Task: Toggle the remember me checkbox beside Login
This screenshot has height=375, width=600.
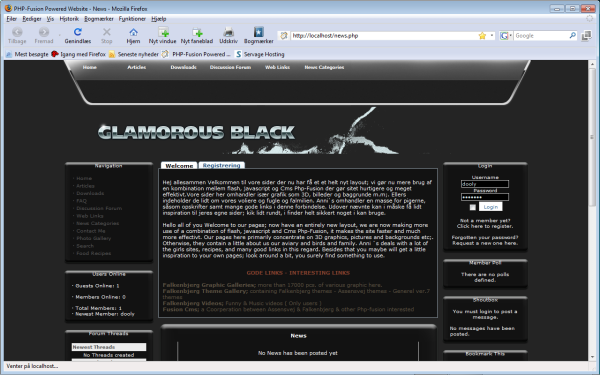Action: [473, 207]
